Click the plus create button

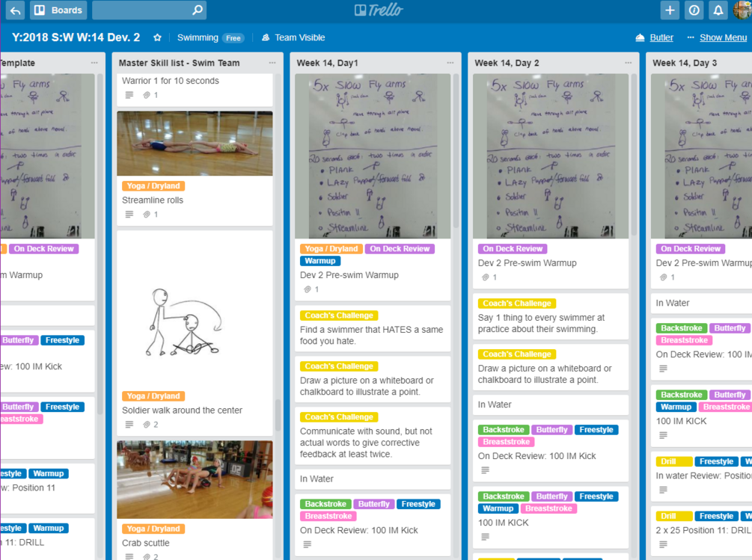670,10
